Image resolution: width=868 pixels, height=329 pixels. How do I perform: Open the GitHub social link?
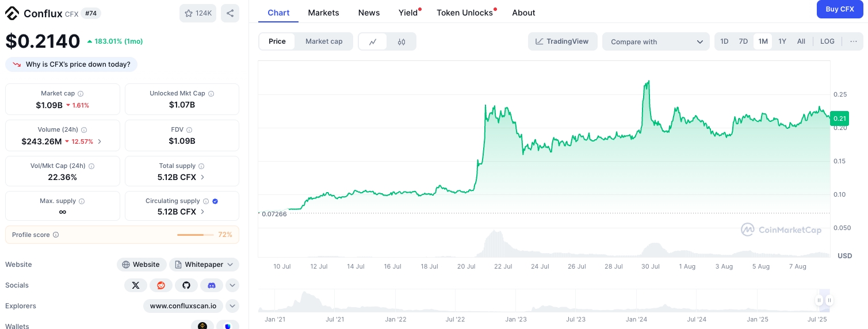click(x=186, y=285)
